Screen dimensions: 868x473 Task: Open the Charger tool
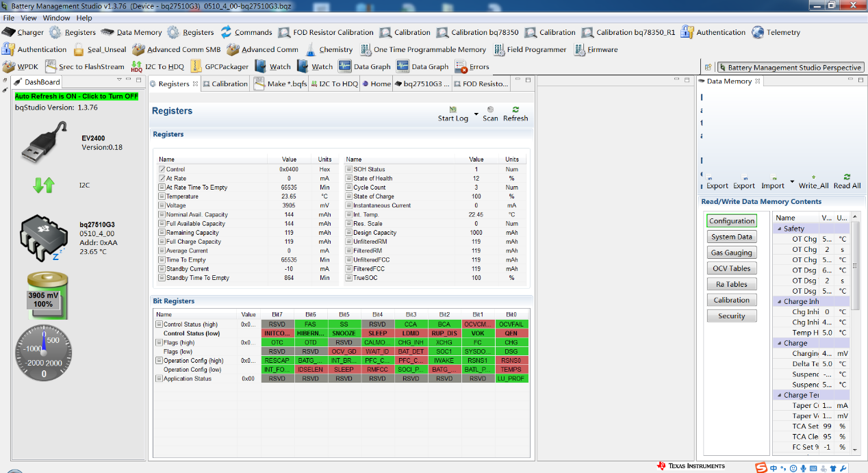coord(23,32)
